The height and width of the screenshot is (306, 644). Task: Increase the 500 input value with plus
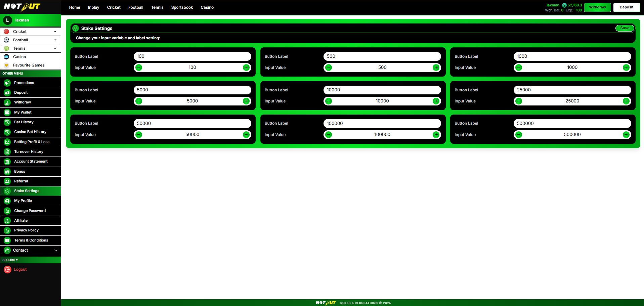[436, 68]
